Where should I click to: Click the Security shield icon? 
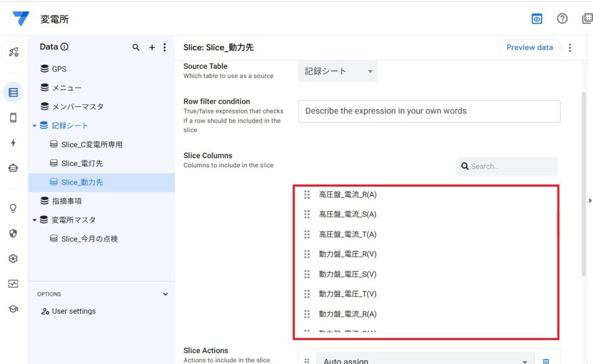pos(13,233)
